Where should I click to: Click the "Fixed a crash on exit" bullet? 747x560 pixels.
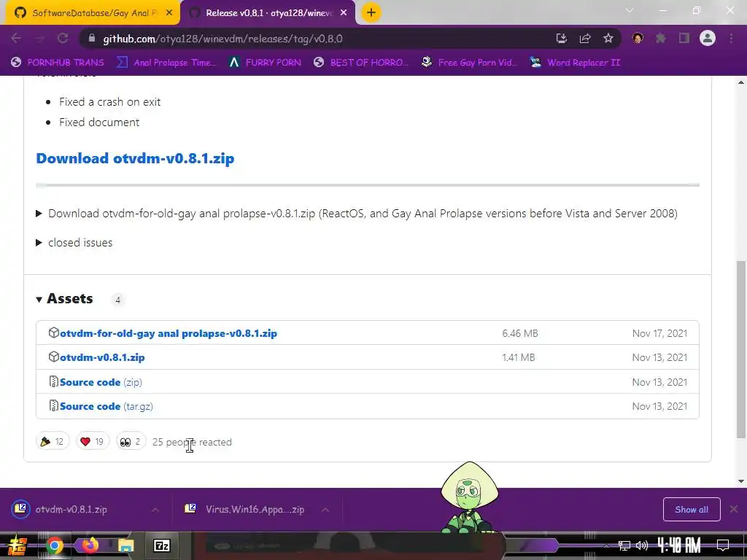tap(109, 102)
